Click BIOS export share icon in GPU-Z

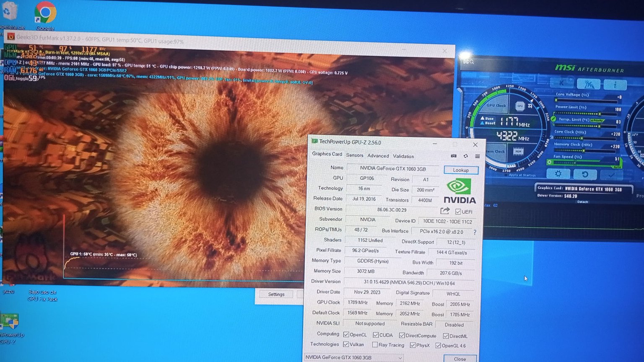click(x=445, y=211)
